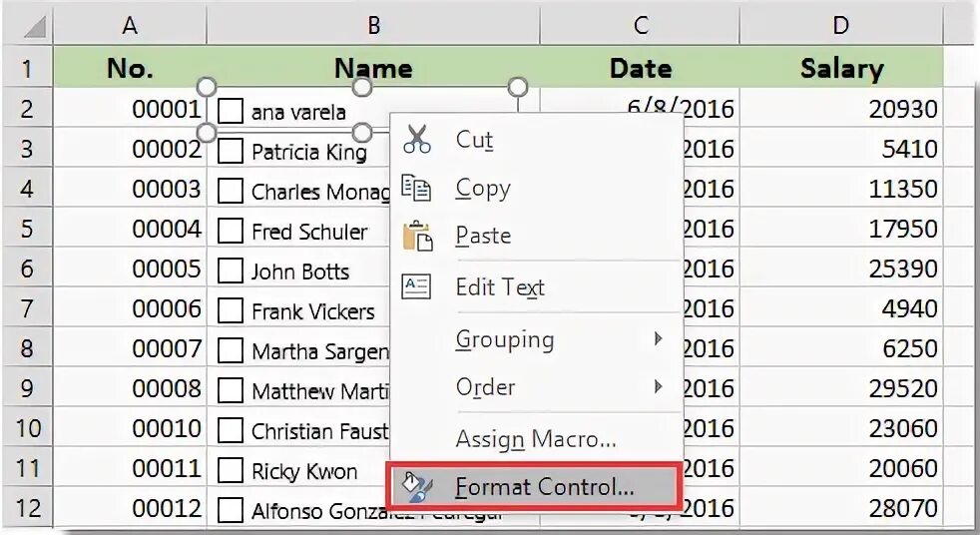
Task: Click the Edit Text icon
Action: pos(416,286)
